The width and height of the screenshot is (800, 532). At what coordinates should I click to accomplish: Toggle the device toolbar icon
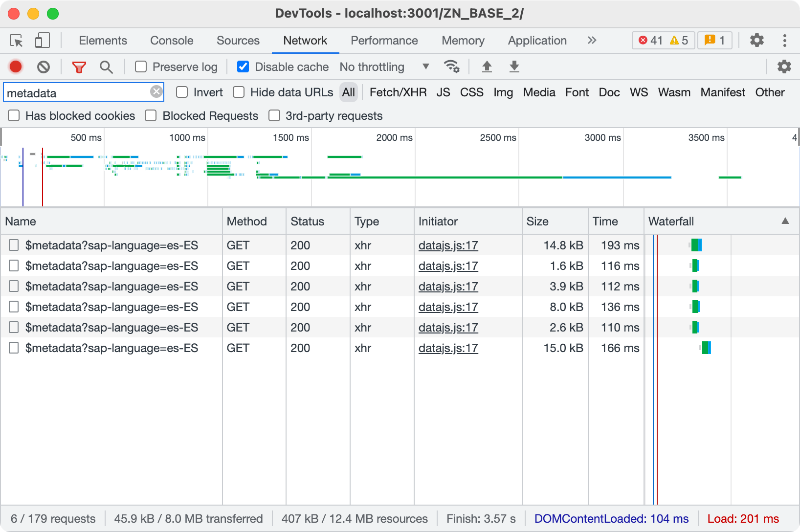tap(43, 41)
